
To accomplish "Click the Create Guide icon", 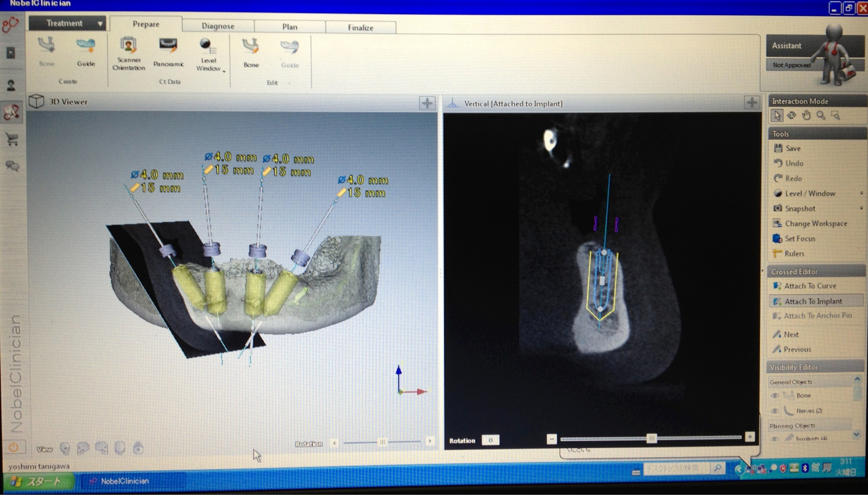I will click(x=86, y=51).
